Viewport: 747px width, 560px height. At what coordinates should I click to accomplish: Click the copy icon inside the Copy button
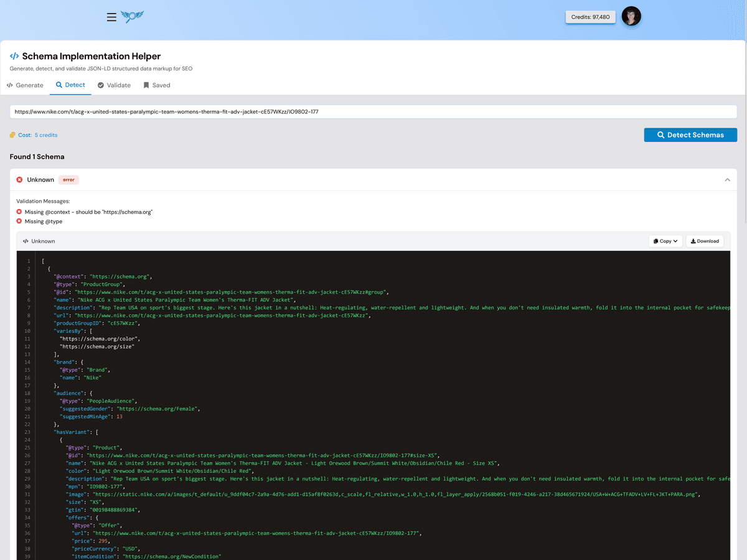655,241
